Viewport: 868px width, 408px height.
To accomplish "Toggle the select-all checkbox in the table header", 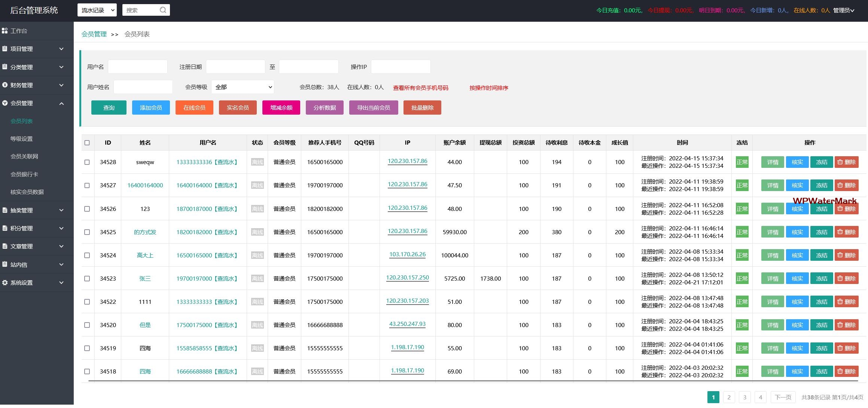I will (x=87, y=143).
